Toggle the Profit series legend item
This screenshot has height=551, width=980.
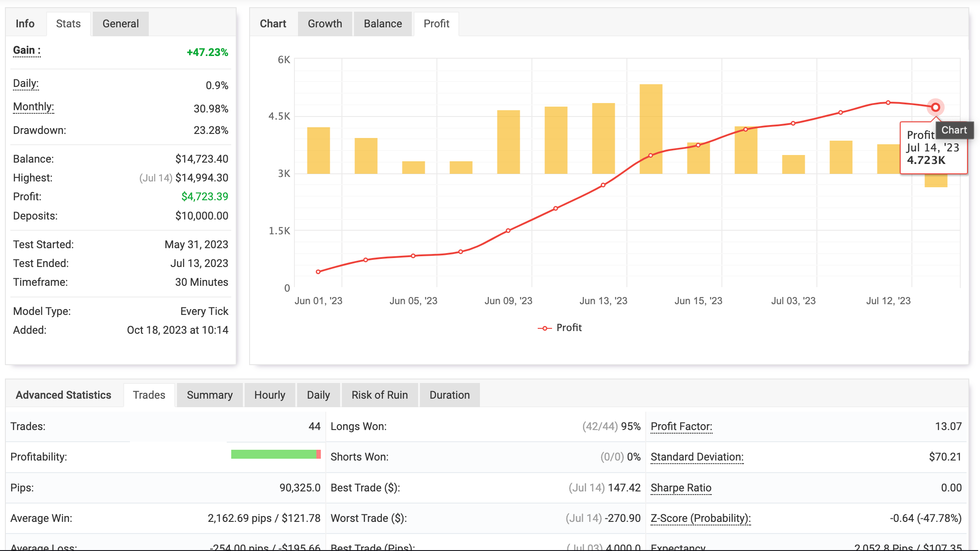(x=560, y=328)
